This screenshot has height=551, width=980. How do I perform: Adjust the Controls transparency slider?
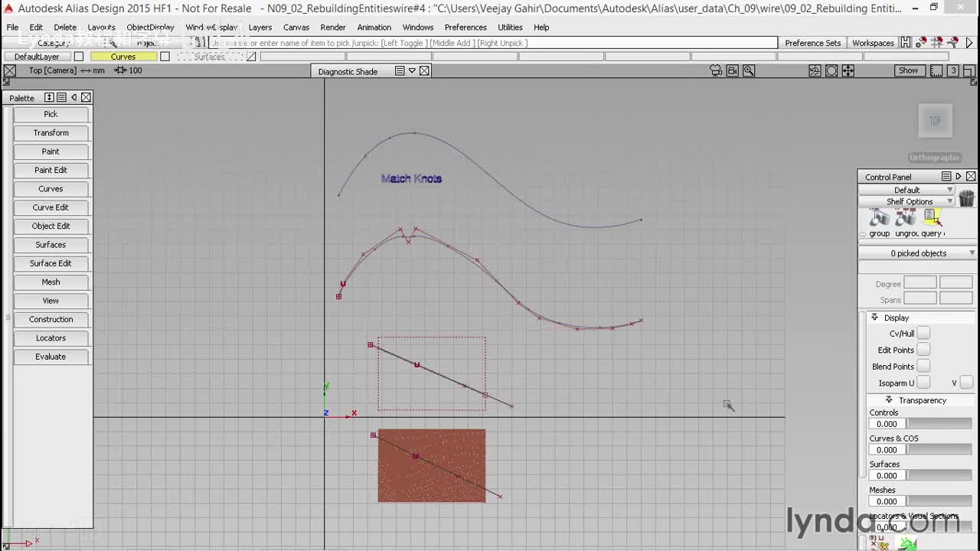(x=939, y=424)
